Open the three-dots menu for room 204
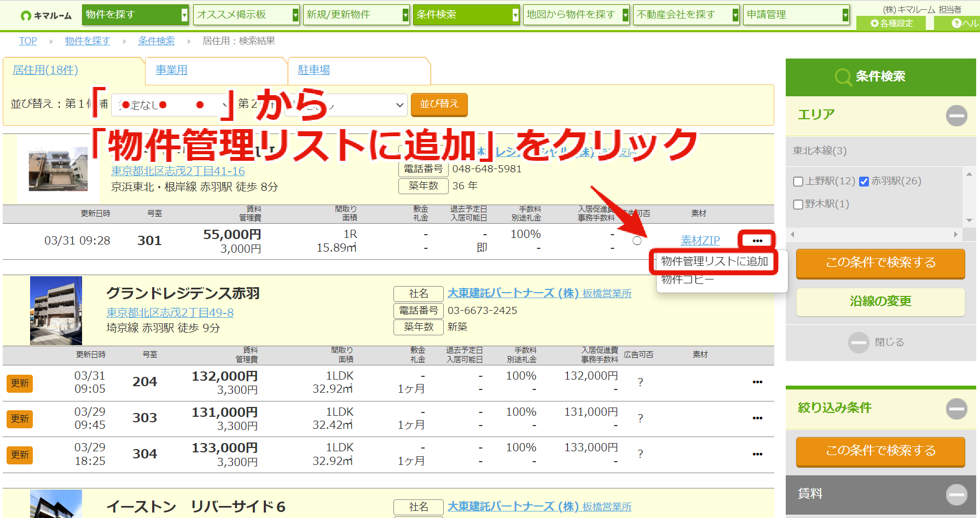Screen dimensions: 980x518 click(x=757, y=382)
